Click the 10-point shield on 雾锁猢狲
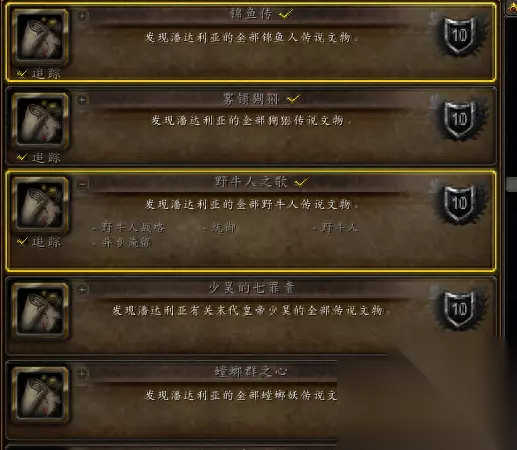The image size is (517, 450). [459, 120]
